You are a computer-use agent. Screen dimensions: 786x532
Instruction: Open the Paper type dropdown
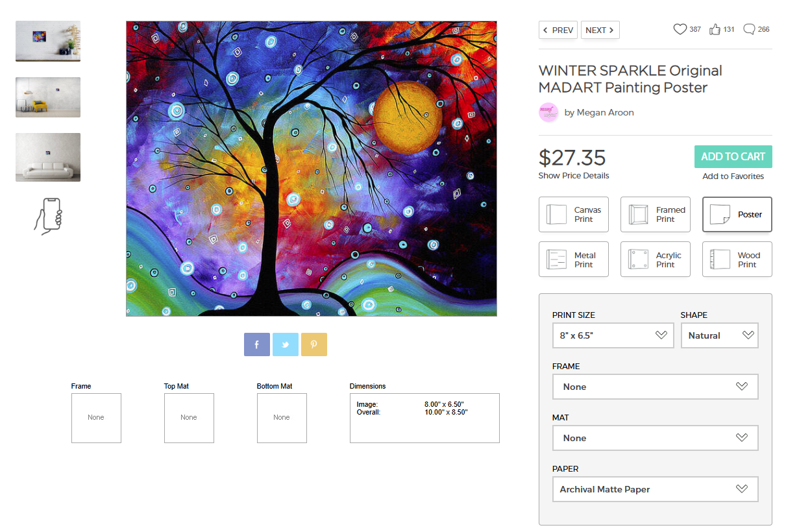pos(654,489)
